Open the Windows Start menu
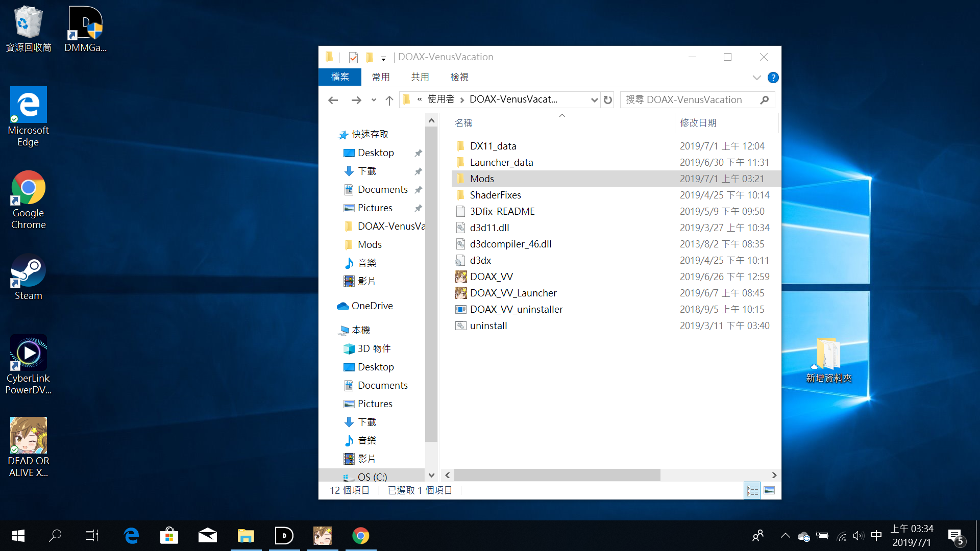 [18, 536]
